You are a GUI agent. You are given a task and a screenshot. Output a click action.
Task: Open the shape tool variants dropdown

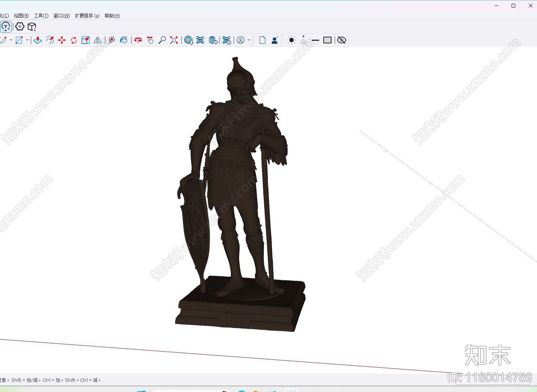(x=27, y=40)
